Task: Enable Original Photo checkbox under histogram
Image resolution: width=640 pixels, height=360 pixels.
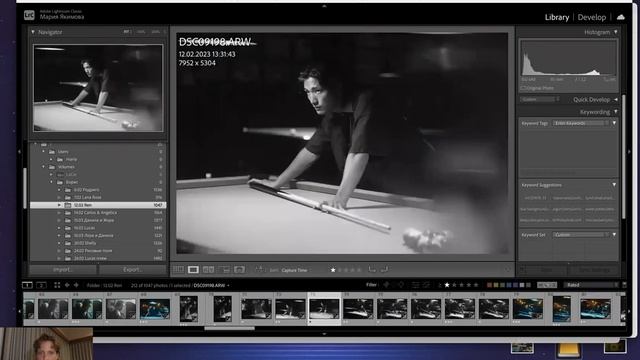Action: (x=523, y=88)
